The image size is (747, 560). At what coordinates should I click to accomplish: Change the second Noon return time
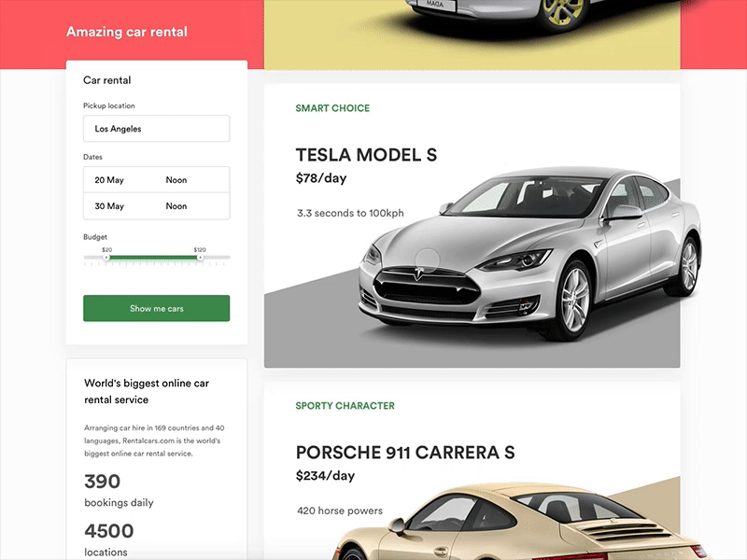[176, 206]
